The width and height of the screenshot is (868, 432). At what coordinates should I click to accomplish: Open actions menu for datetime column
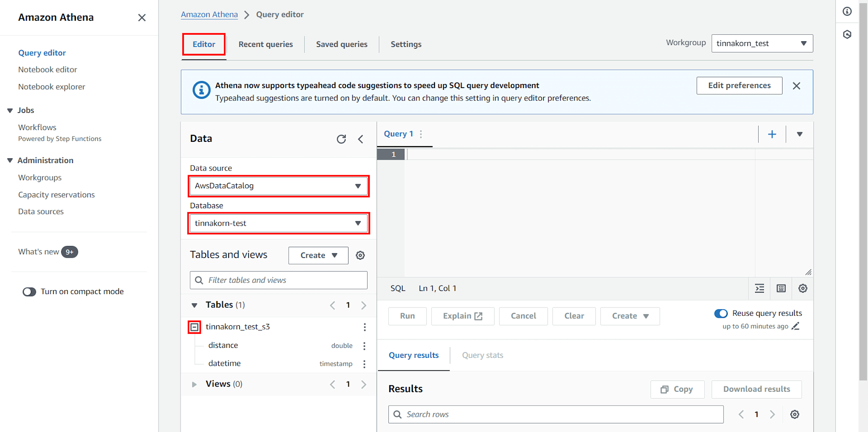coord(365,364)
